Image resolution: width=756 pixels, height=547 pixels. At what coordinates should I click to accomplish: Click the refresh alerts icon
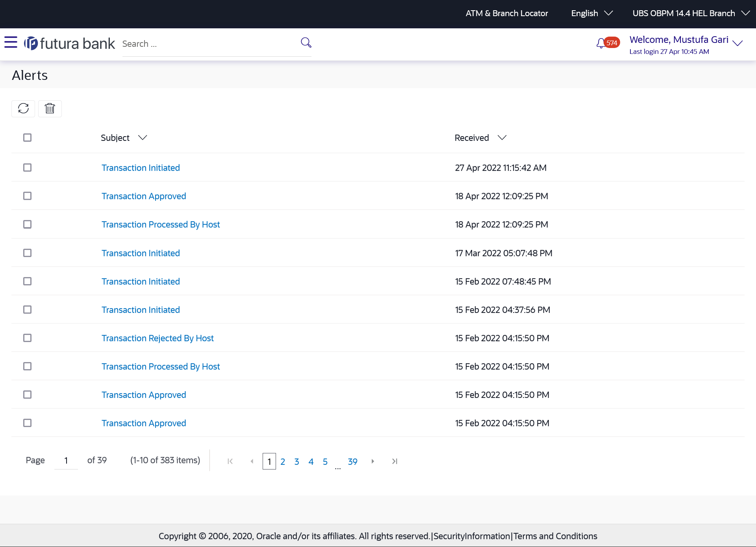pos(23,109)
